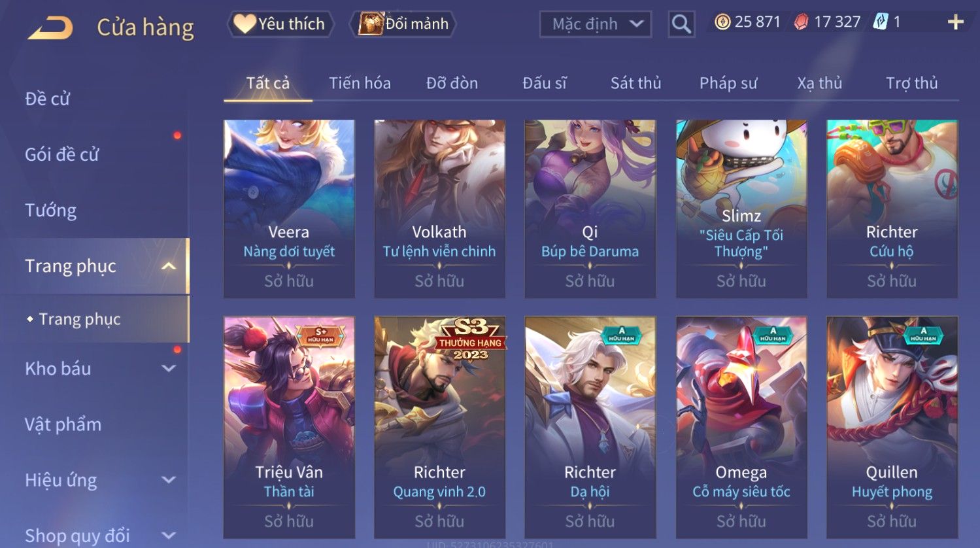Select the Tiến hóa tab
This screenshot has width=980, height=548.
point(360,83)
